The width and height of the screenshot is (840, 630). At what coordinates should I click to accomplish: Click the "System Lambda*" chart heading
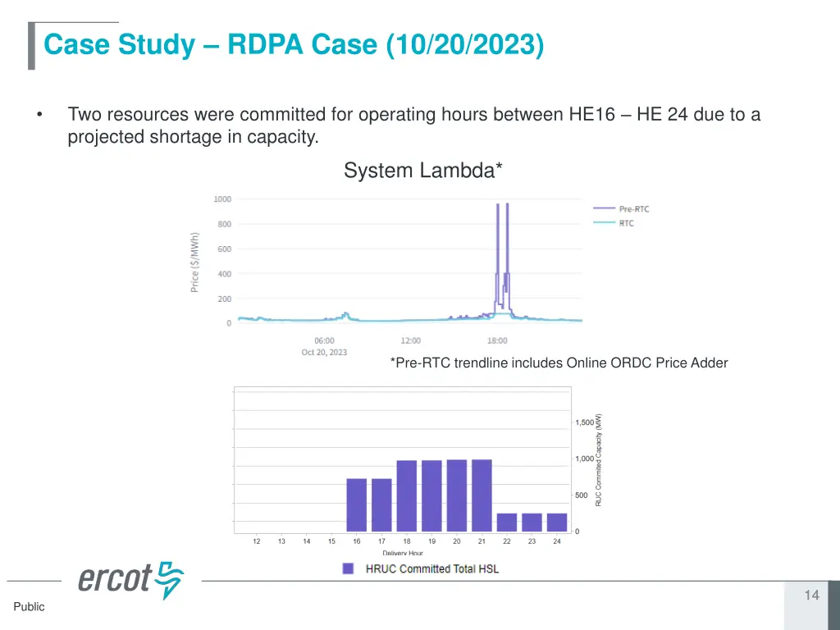pos(423,171)
